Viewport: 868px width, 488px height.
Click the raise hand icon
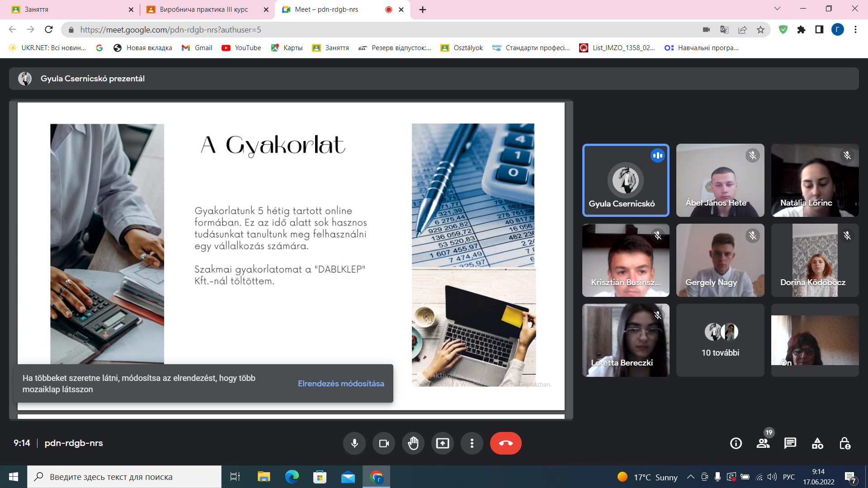(x=413, y=443)
